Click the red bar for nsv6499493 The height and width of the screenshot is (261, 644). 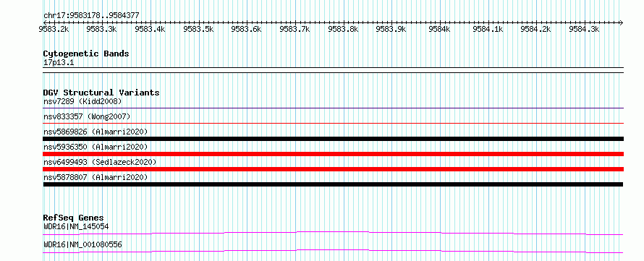click(333, 169)
